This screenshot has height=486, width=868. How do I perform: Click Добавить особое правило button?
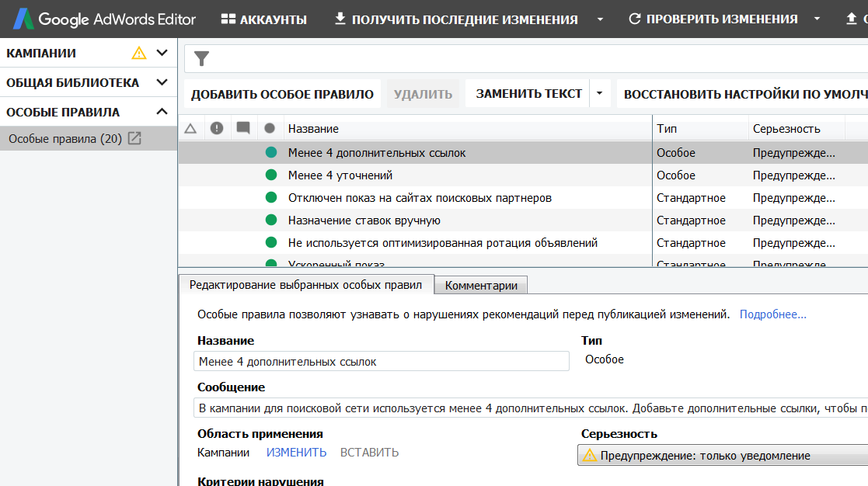282,94
